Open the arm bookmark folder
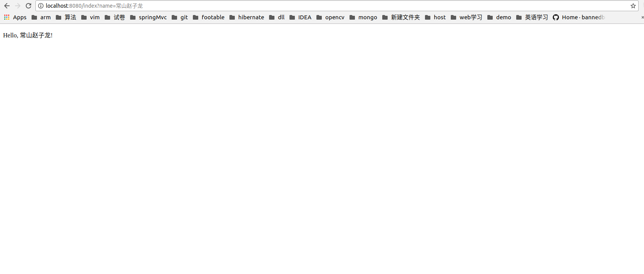This screenshot has height=274, width=644. (41, 17)
